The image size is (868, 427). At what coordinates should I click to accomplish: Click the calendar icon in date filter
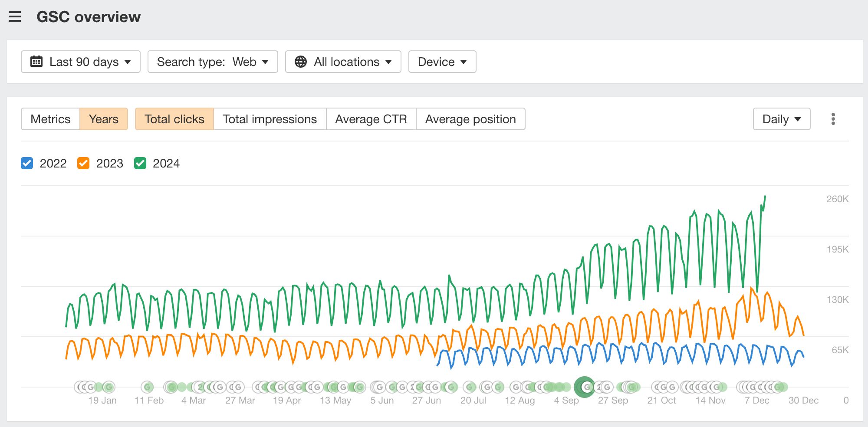[36, 62]
